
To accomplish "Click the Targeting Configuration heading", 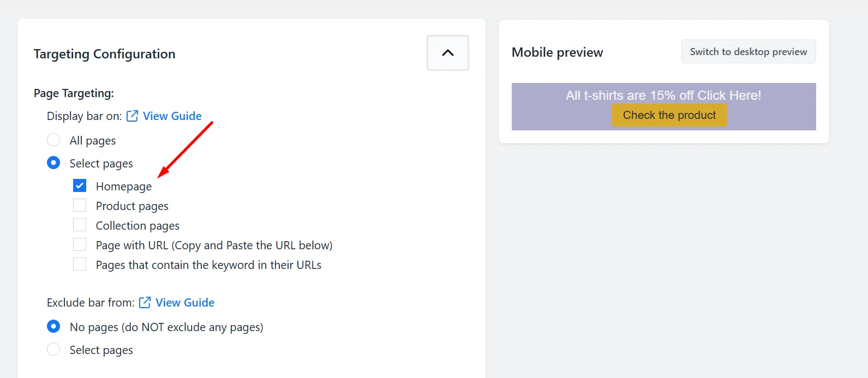I will point(105,54).
